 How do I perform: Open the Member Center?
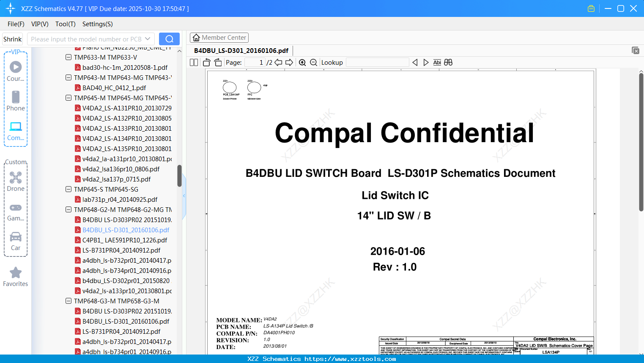click(219, 38)
